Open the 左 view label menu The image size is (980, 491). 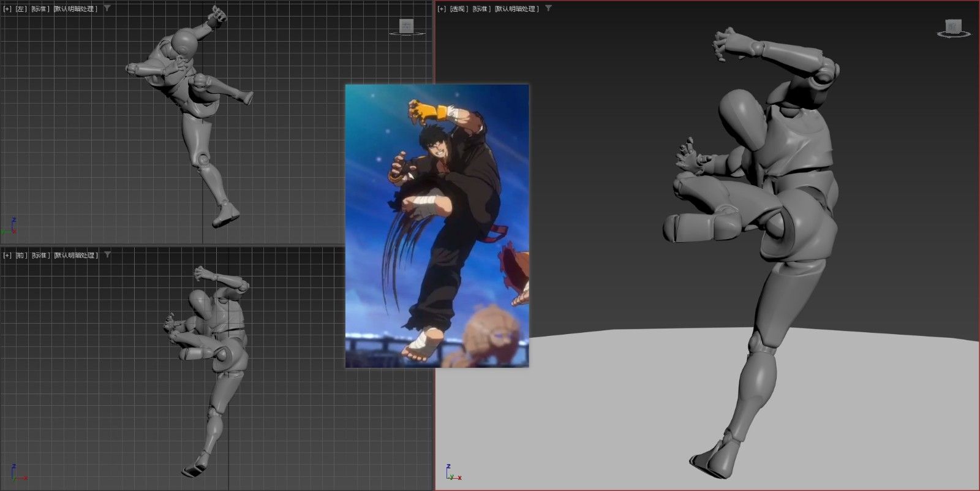pyautogui.click(x=21, y=9)
